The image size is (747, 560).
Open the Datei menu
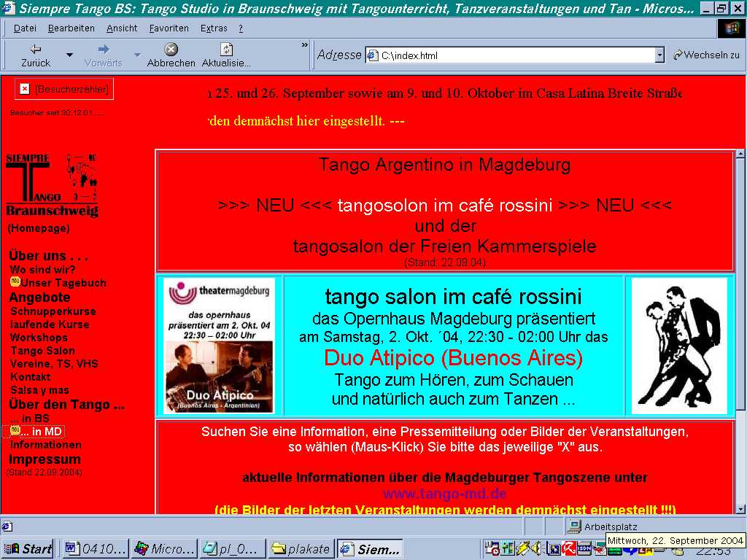click(x=25, y=28)
